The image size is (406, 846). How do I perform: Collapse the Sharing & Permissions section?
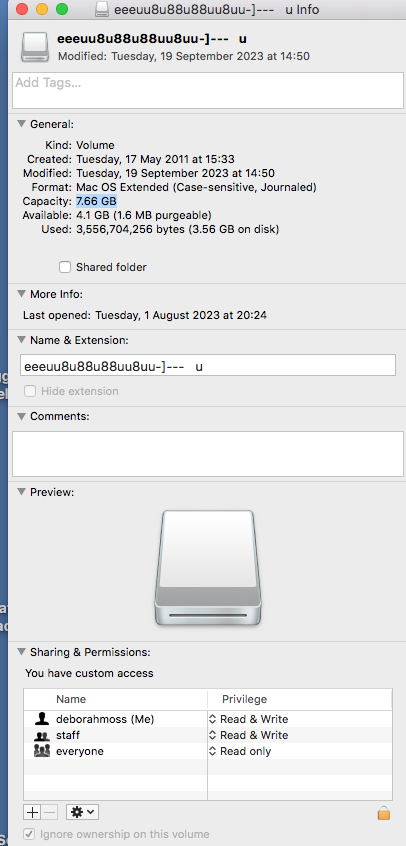(x=22, y=652)
